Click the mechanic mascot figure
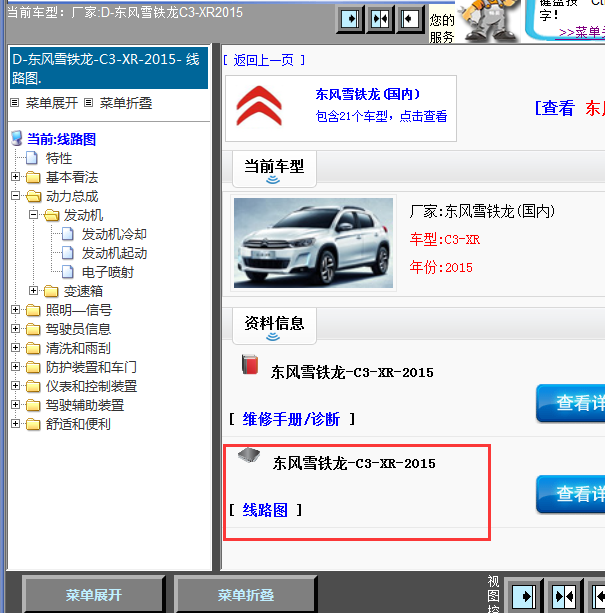 point(489,20)
